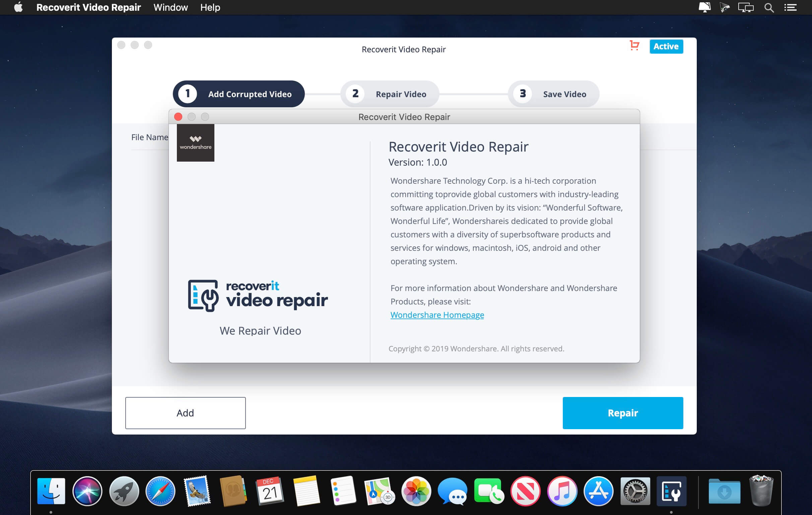Click the We Repair Video tagline
This screenshot has height=515, width=812.
pos(260,330)
